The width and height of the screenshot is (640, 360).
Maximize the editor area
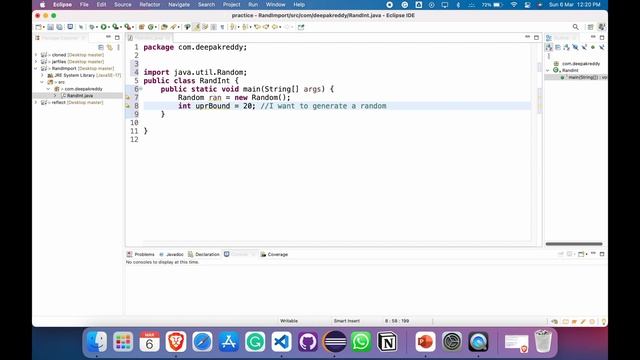point(536,37)
